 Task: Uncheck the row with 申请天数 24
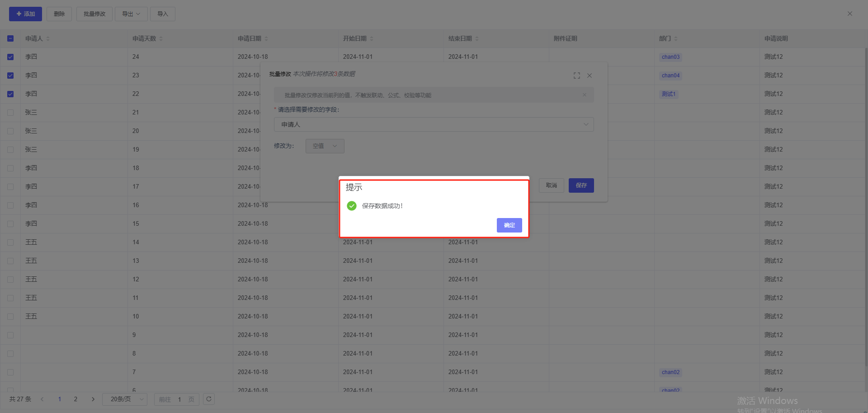(x=10, y=57)
